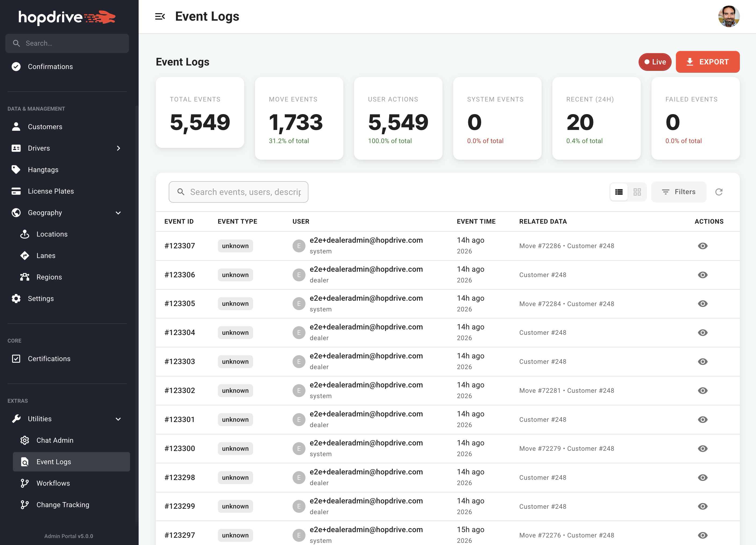Collapse the sidebar using the top toggle
This screenshot has height=545, width=756.
coord(161,16)
